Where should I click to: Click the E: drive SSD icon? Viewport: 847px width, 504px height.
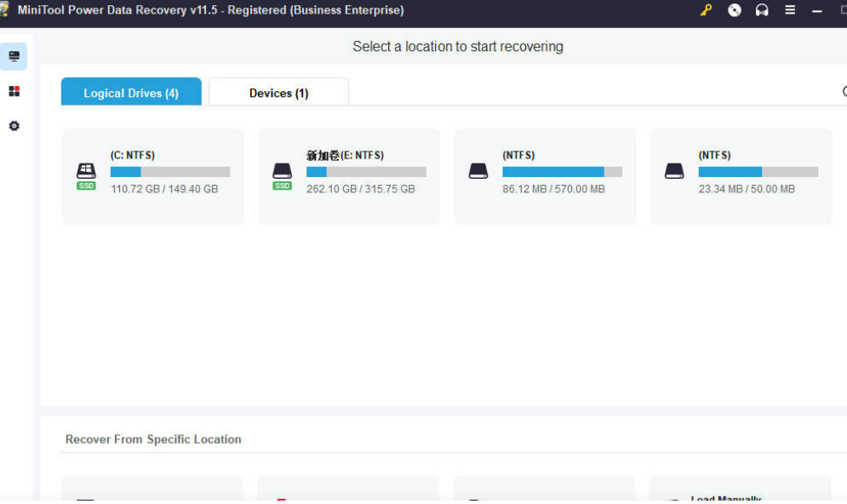pos(282,173)
